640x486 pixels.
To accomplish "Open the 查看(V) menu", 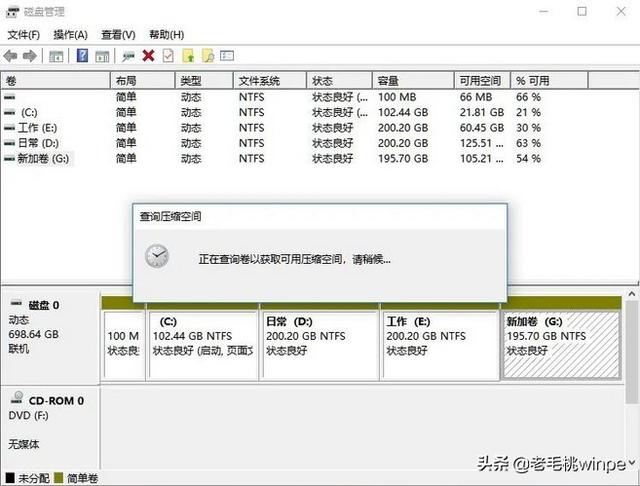I will [118, 35].
